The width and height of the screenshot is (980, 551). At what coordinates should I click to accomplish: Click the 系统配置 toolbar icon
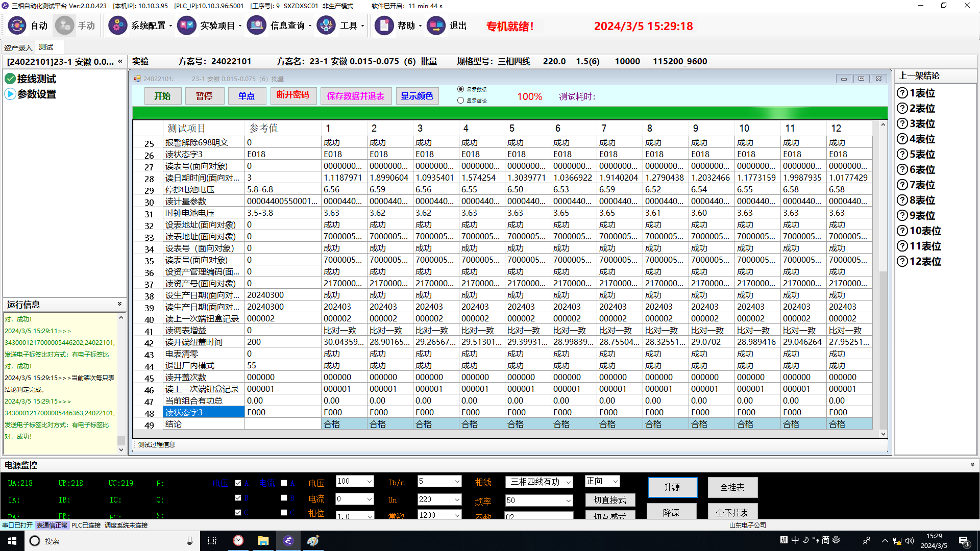coord(118,26)
